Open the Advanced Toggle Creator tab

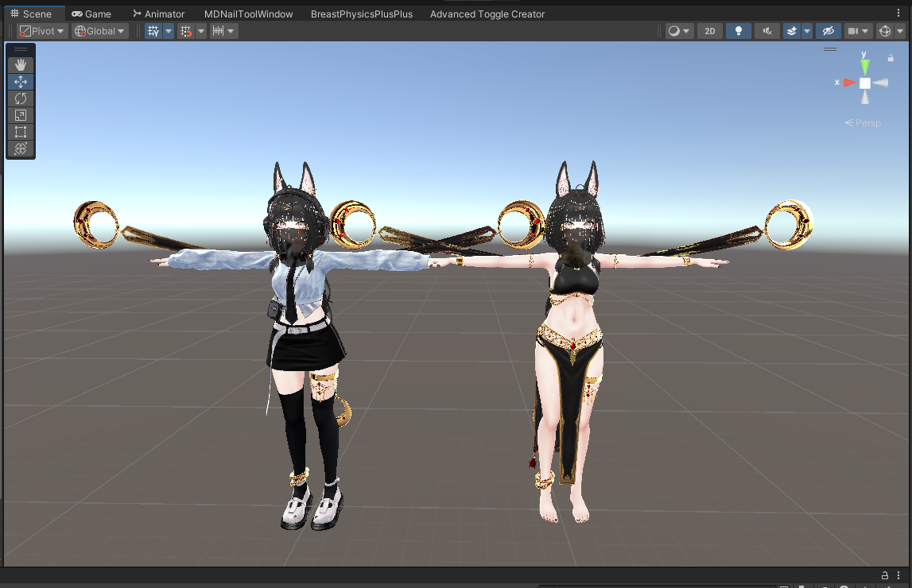pos(487,14)
